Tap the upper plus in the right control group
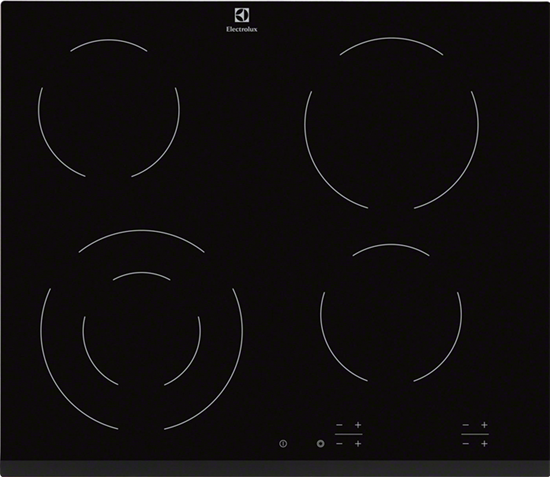Viewport: 550px width, 477px height. coord(484,425)
